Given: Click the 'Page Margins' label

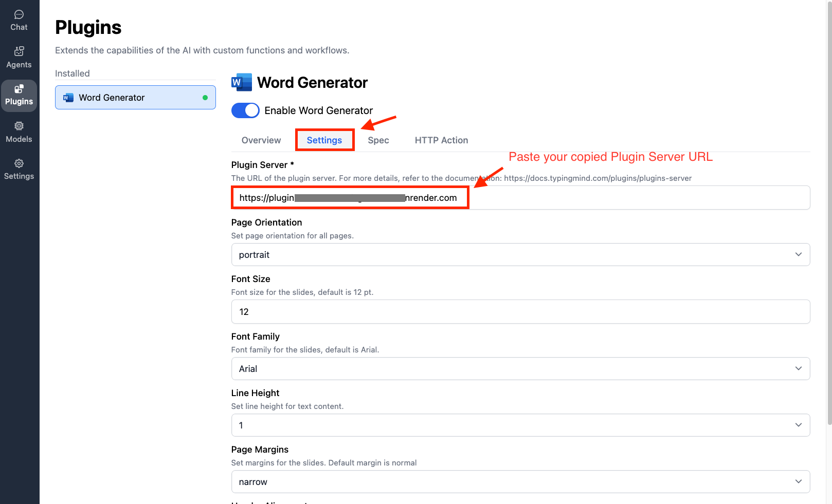Looking at the screenshot, I should click(260, 450).
